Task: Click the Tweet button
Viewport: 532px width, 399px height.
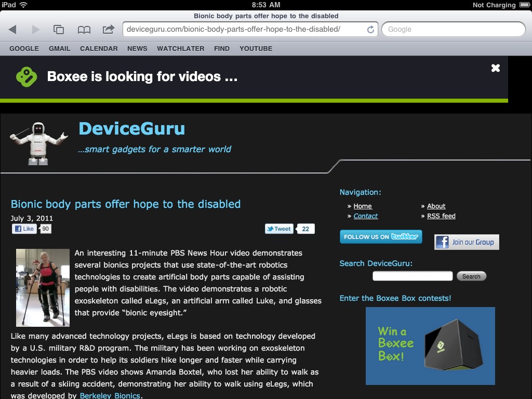Action: coord(279,229)
